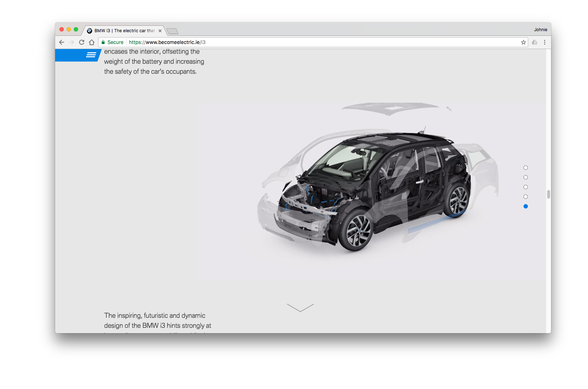This screenshot has width=588, height=389.
Task: Select the BMW i3 tab
Action: pos(124,31)
